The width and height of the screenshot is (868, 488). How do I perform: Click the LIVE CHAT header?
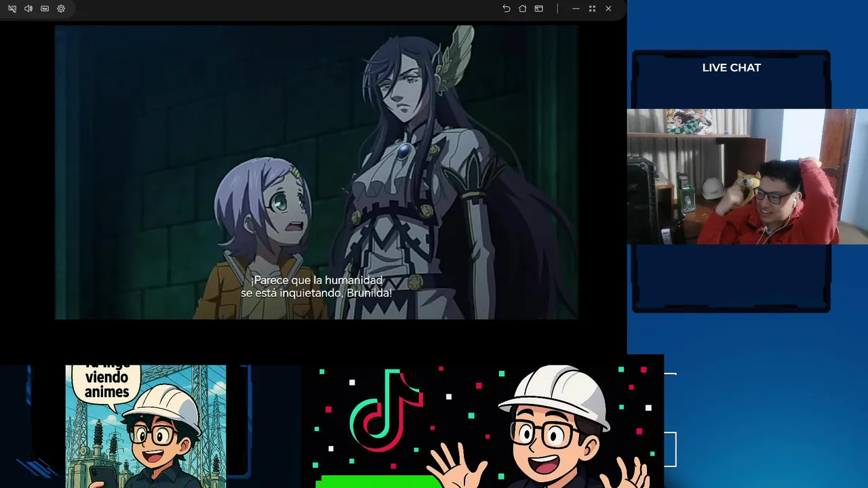pos(732,68)
